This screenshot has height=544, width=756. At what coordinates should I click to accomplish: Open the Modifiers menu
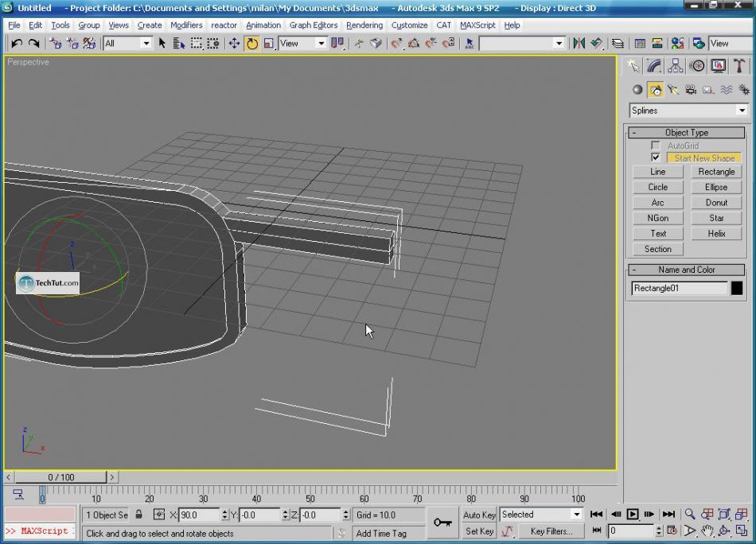pos(186,25)
